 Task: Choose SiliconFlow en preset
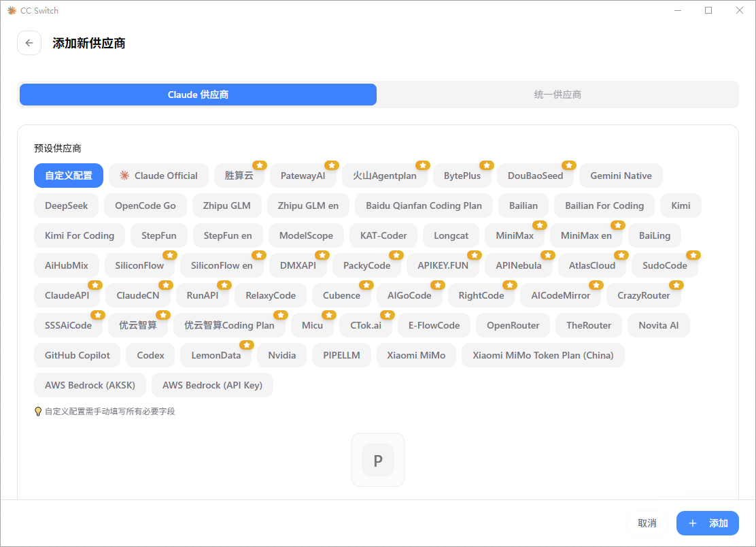(x=222, y=265)
